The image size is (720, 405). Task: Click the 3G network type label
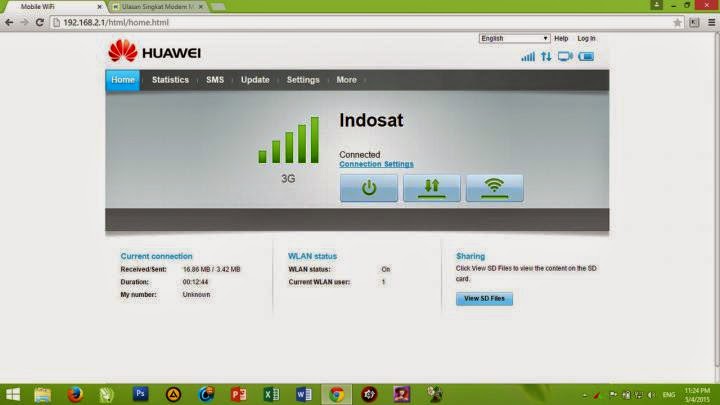[288, 179]
